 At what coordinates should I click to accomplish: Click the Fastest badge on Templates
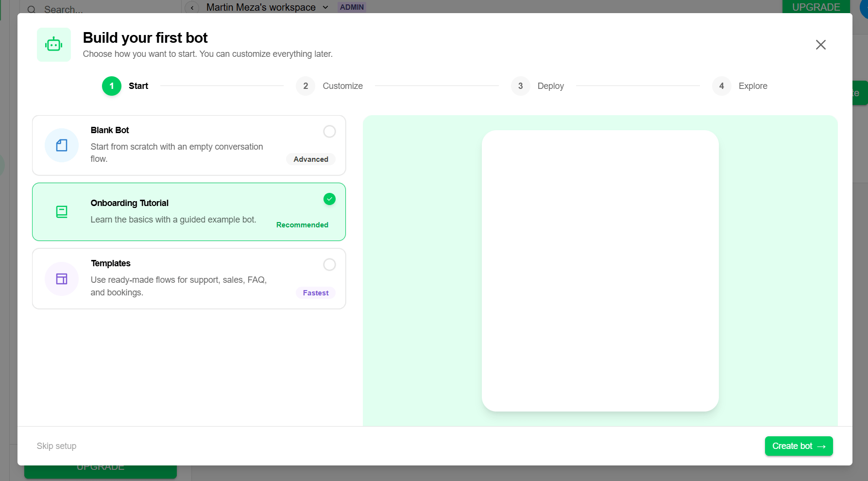pyautogui.click(x=316, y=293)
